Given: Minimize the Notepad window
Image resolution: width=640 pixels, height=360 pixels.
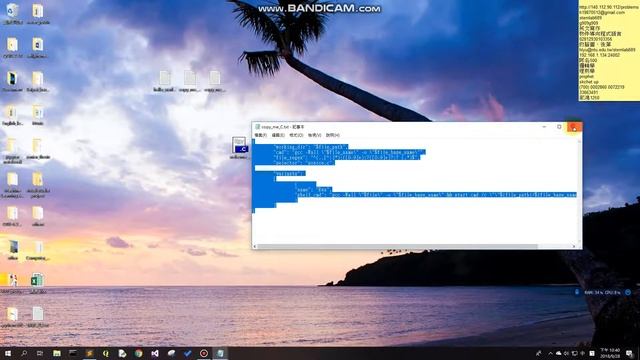Looking at the screenshot, I should coord(544,127).
